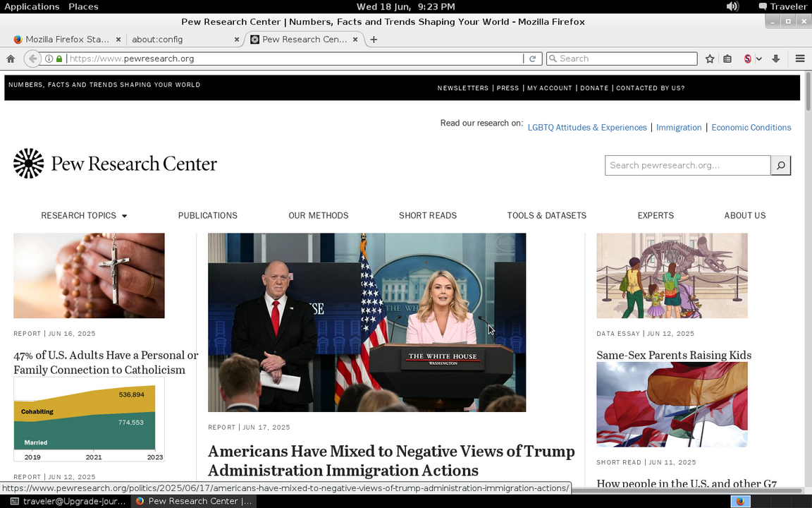This screenshot has height=508, width=812.
Task: Reload the page with the refresh icon
Action: tap(532, 59)
